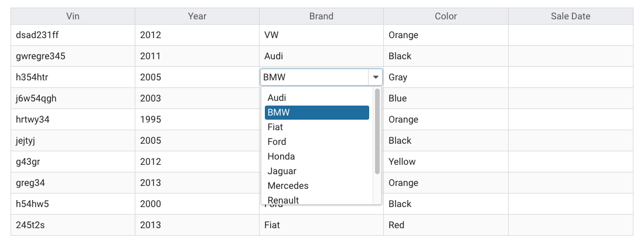This screenshot has height=244, width=644.
Task: Select Renault in the dropdown list
Action: 316,199
